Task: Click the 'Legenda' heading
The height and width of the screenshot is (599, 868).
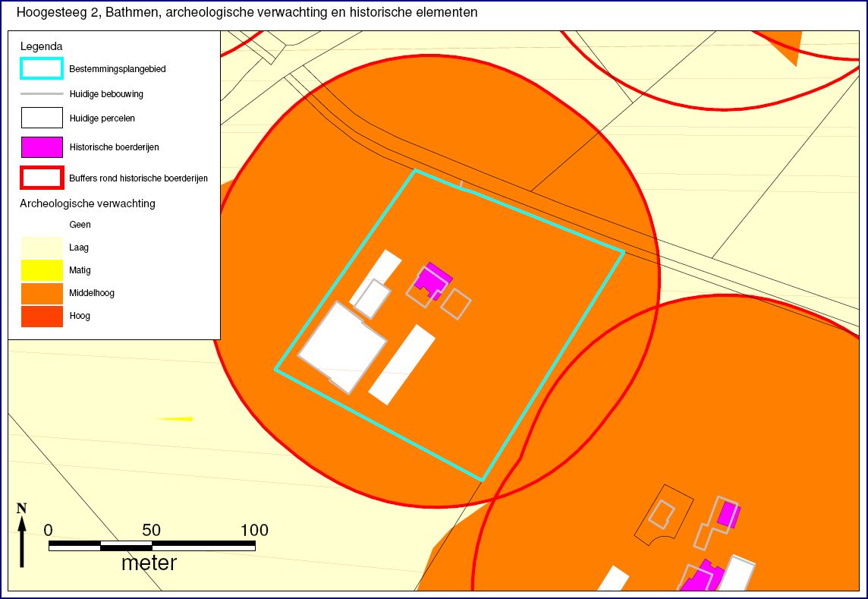Action: (x=42, y=46)
